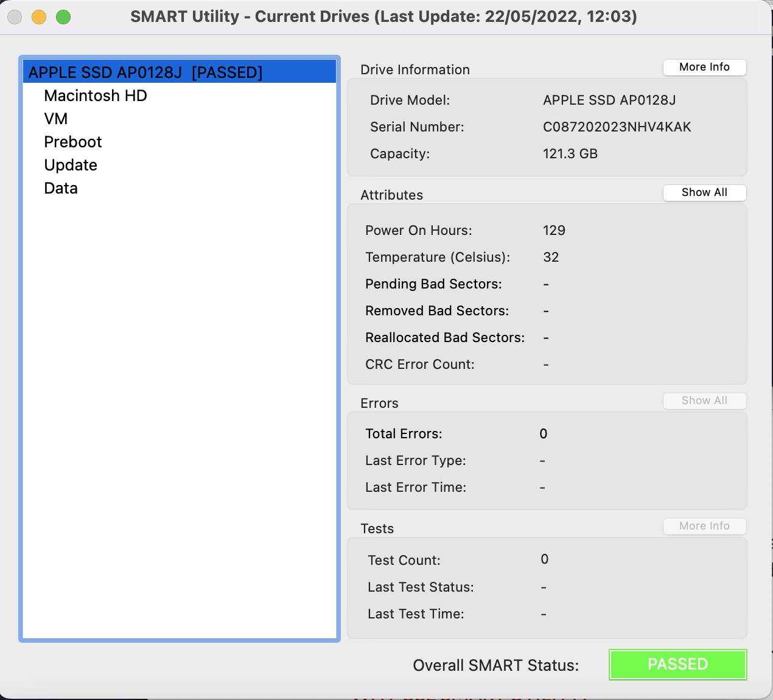Screen dimensions: 773x700
Task: Click the Temperature value 32
Action: (x=551, y=257)
